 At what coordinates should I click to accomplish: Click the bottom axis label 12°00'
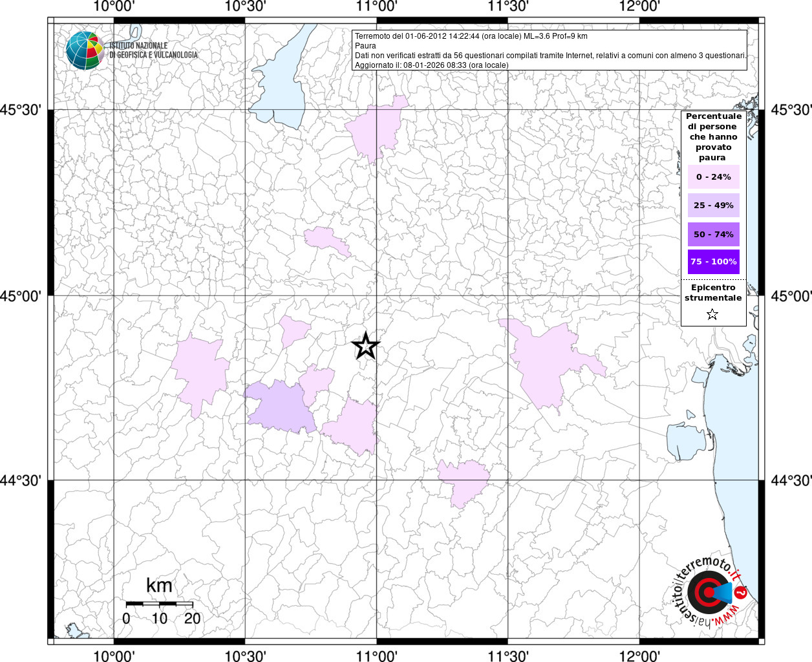639,656
